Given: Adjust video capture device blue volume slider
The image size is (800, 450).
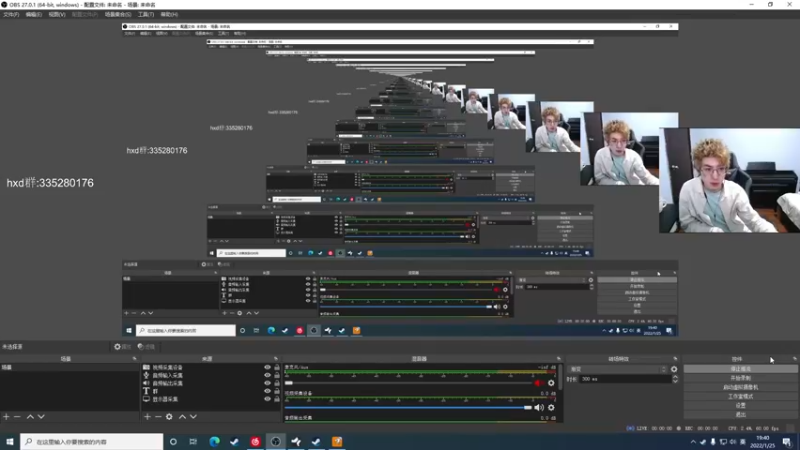Looking at the screenshot, I should pos(408,408).
